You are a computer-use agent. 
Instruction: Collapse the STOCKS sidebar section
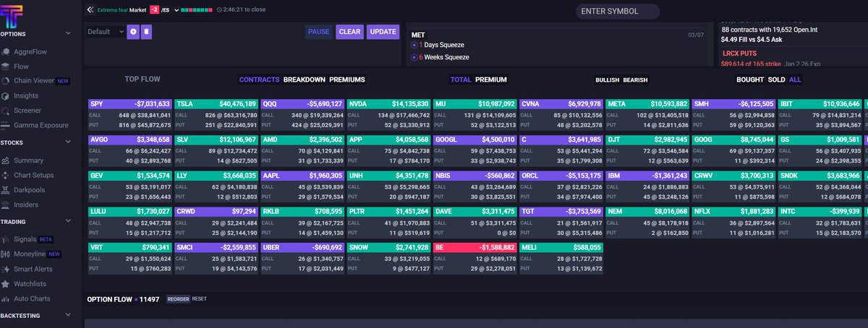pyautogui.click(x=68, y=143)
